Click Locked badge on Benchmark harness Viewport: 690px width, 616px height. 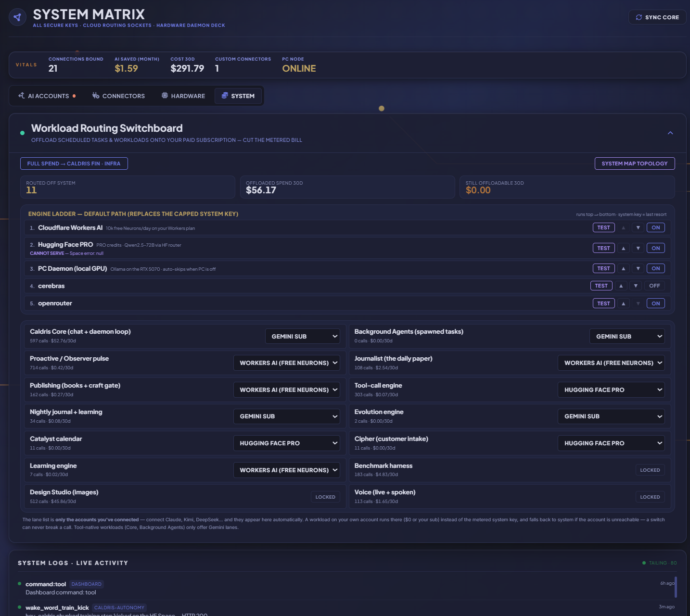(650, 470)
